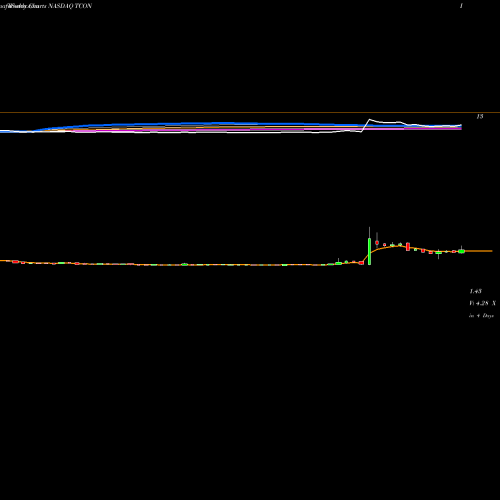Click the last green candlestick on the right

click(x=462, y=251)
